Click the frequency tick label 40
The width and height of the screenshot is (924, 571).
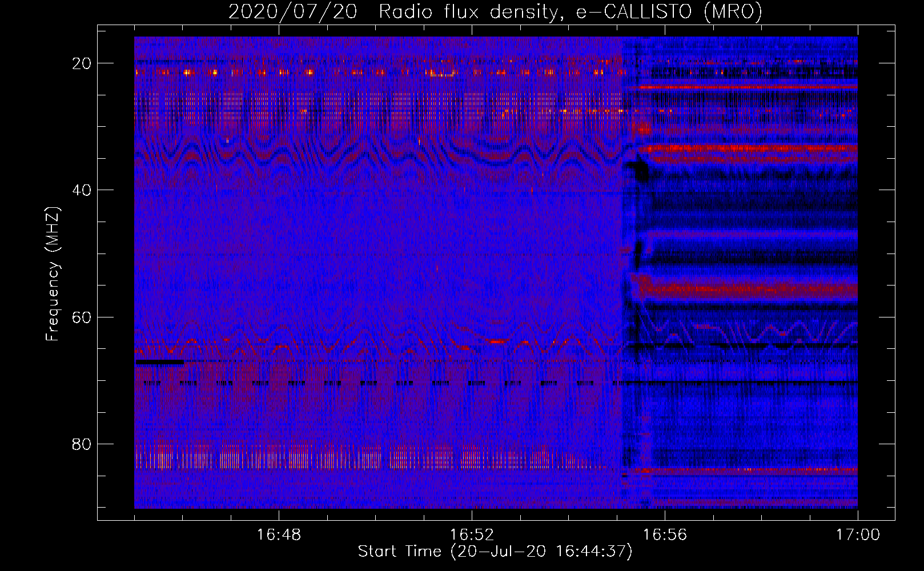(82, 190)
